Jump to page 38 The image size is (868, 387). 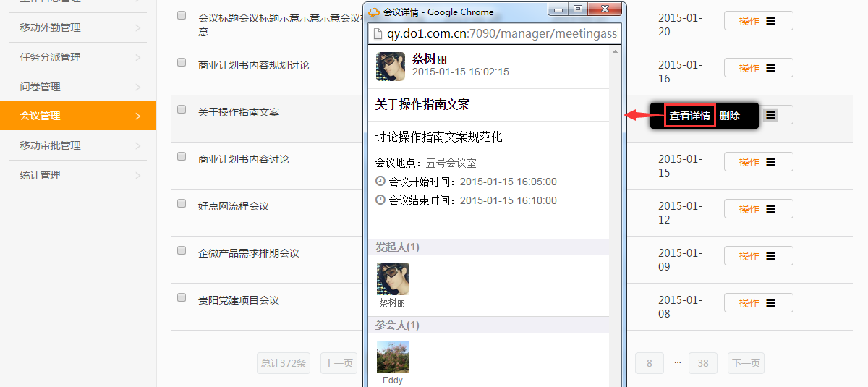click(x=703, y=363)
